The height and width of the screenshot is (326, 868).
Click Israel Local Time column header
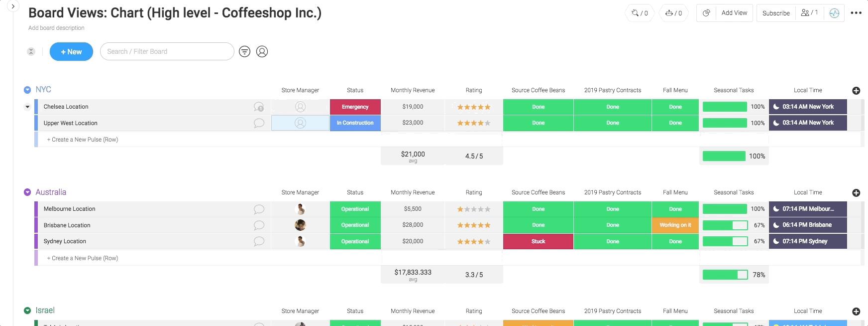(x=808, y=311)
